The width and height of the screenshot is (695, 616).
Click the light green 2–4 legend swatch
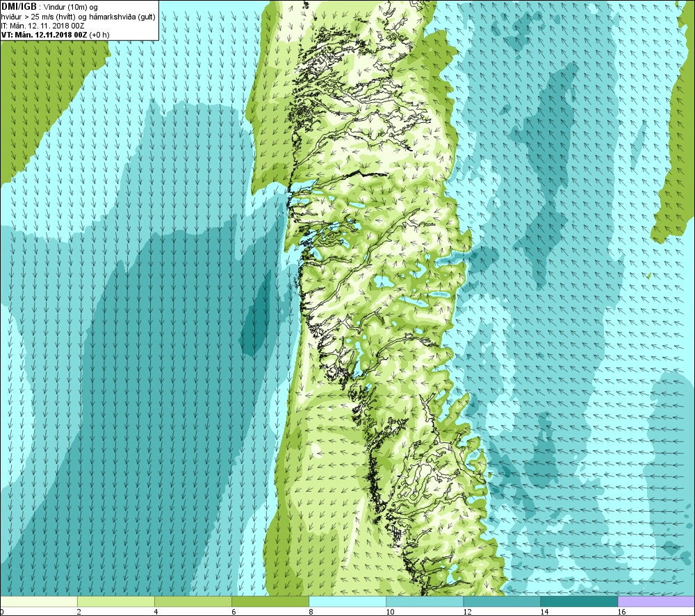(116, 601)
